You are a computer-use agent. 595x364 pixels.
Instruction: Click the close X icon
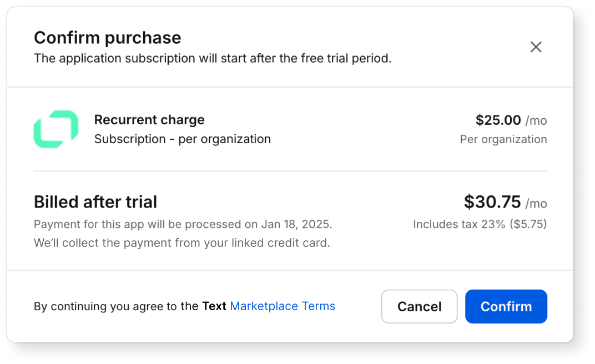(x=536, y=47)
